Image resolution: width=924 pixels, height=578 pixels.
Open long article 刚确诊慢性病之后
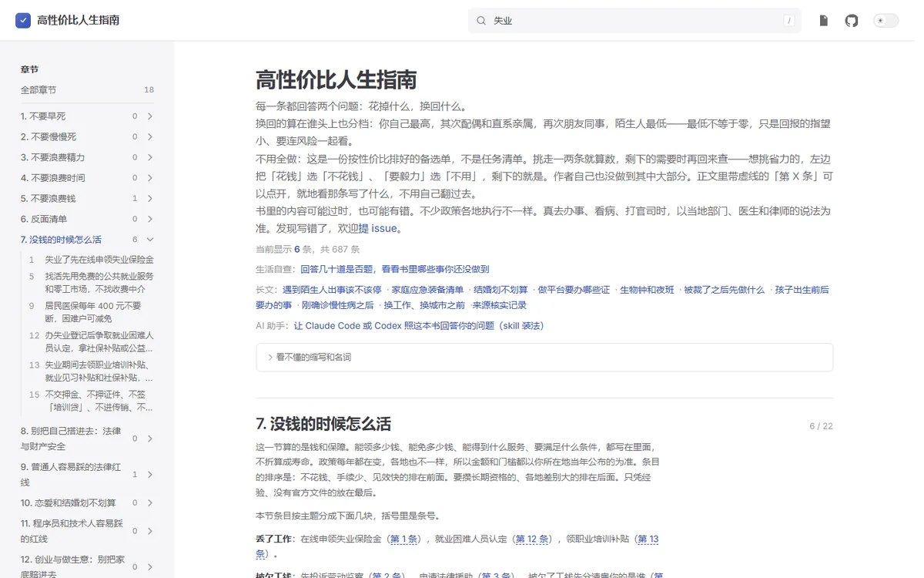(337, 305)
